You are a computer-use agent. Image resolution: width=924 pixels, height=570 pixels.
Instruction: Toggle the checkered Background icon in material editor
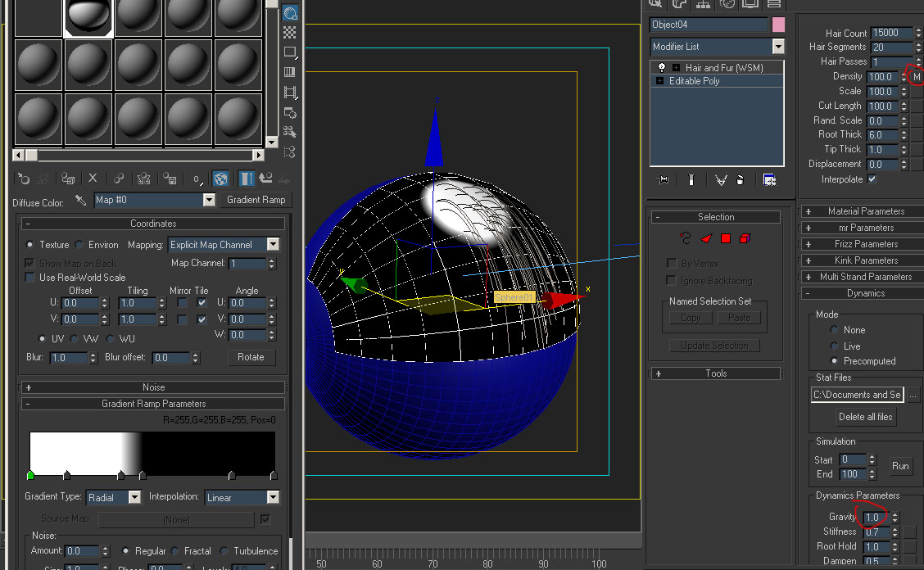(x=290, y=33)
